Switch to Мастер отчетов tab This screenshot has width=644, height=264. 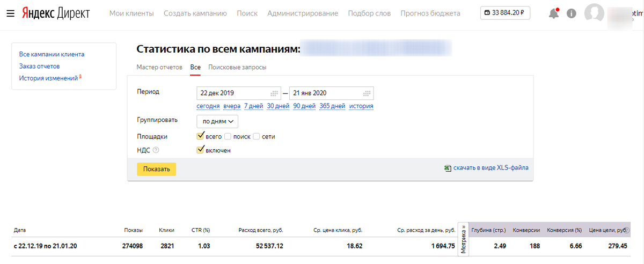click(159, 68)
